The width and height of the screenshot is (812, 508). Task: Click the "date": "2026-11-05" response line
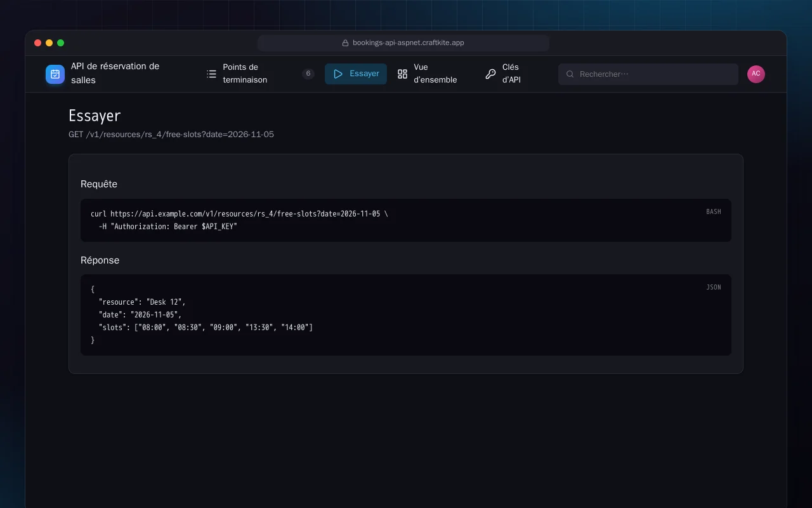[140, 315]
